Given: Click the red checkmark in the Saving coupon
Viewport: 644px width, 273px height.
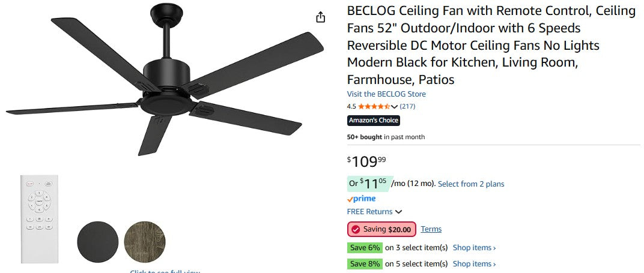Looking at the screenshot, I should (356, 229).
